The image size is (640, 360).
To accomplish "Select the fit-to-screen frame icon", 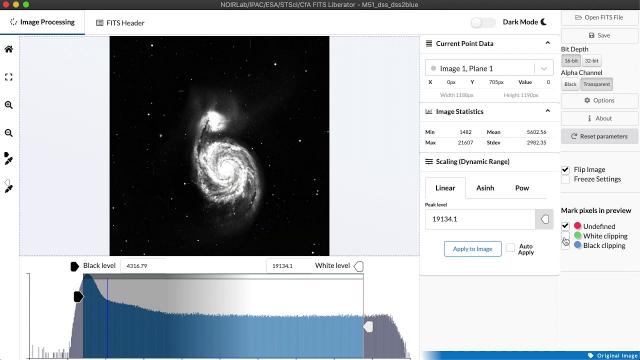I will [9, 77].
